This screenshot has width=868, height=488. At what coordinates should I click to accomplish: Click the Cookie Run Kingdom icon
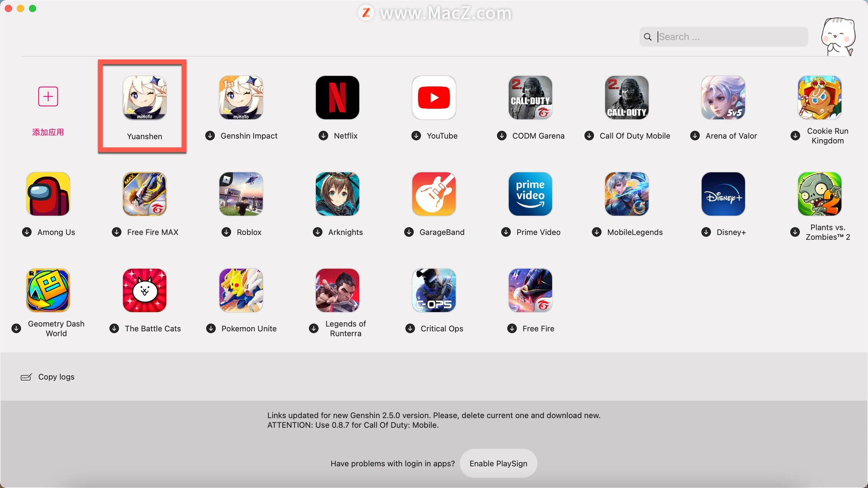point(820,98)
